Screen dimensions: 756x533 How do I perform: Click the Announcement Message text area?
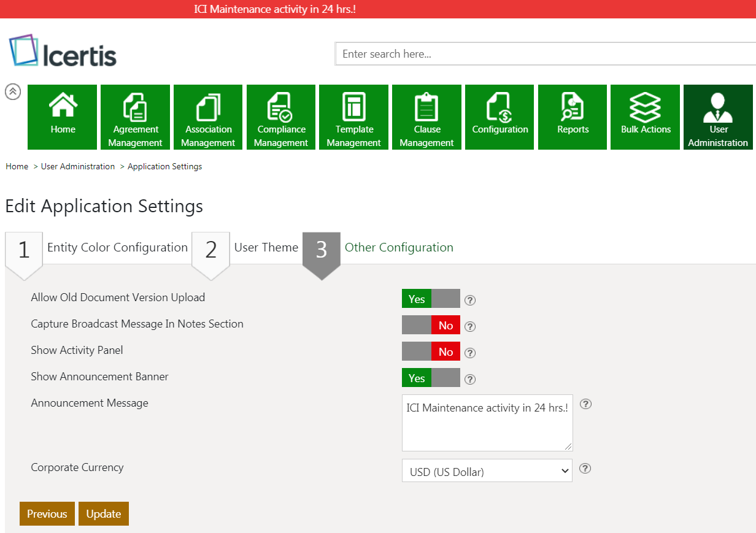(x=487, y=423)
